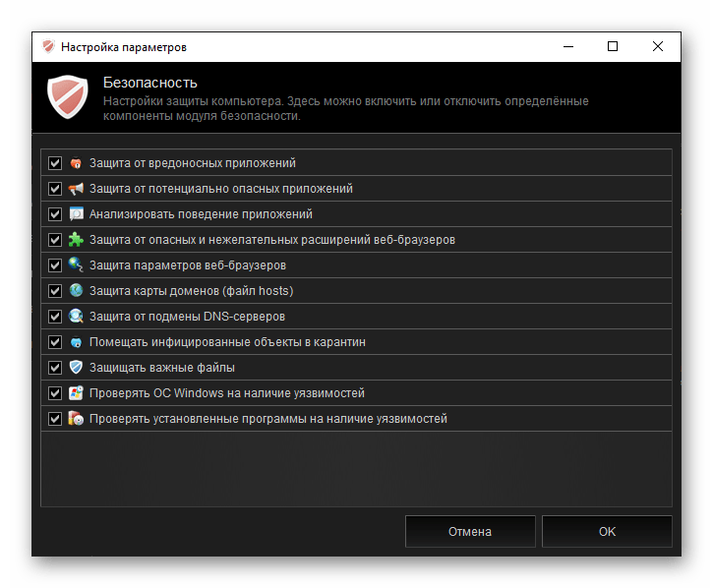
Task: Click the malware protection bug icon
Action: (76, 163)
